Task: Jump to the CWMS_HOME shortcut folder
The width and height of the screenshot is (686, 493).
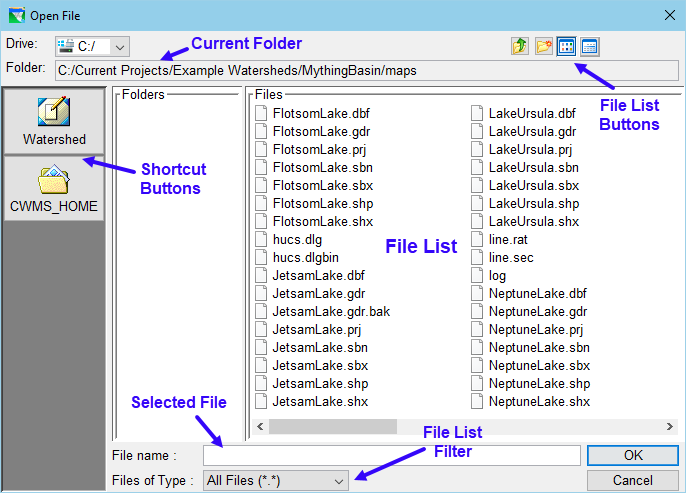Action: (x=54, y=188)
